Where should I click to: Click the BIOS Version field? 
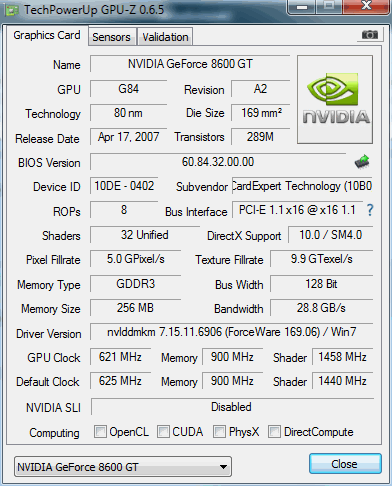pos(218,162)
